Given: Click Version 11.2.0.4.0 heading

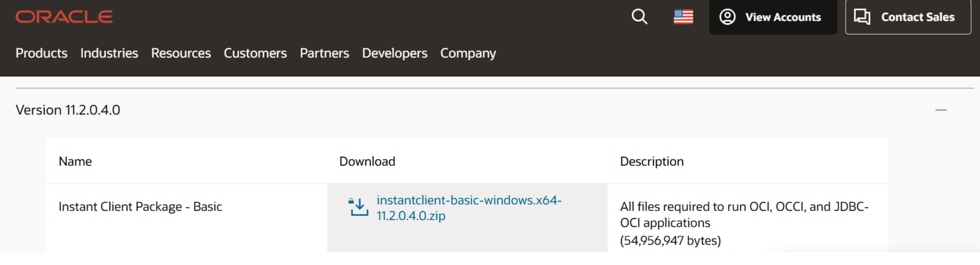Looking at the screenshot, I should point(68,110).
